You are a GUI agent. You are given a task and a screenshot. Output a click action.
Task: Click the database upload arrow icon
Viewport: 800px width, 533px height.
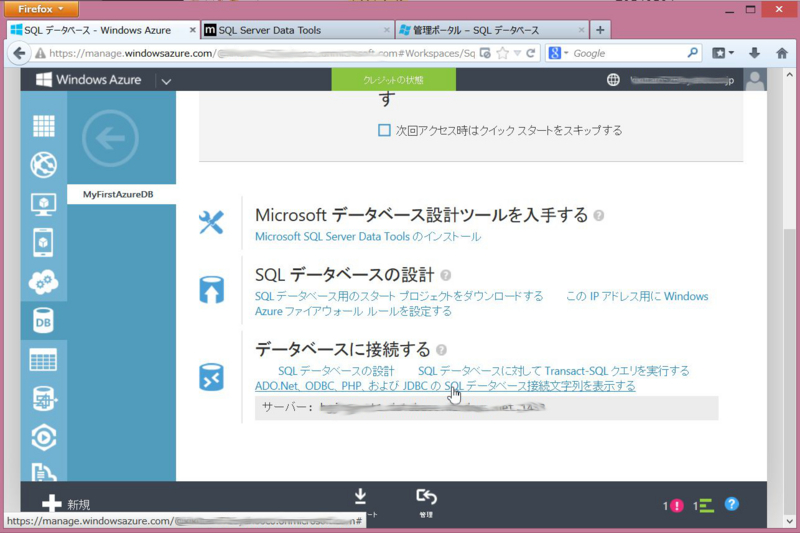pos(211,290)
